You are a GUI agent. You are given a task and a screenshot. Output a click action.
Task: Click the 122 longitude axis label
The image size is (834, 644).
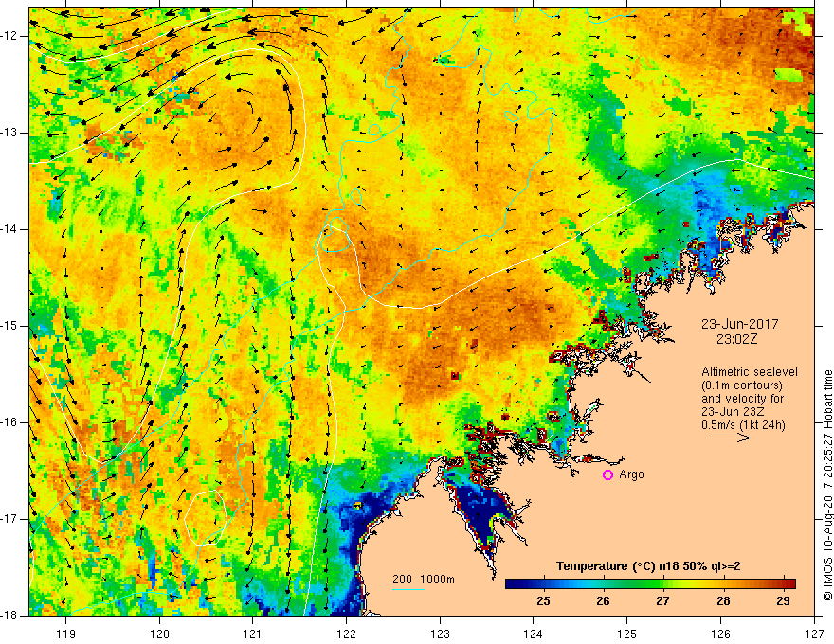(x=346, y=634)
